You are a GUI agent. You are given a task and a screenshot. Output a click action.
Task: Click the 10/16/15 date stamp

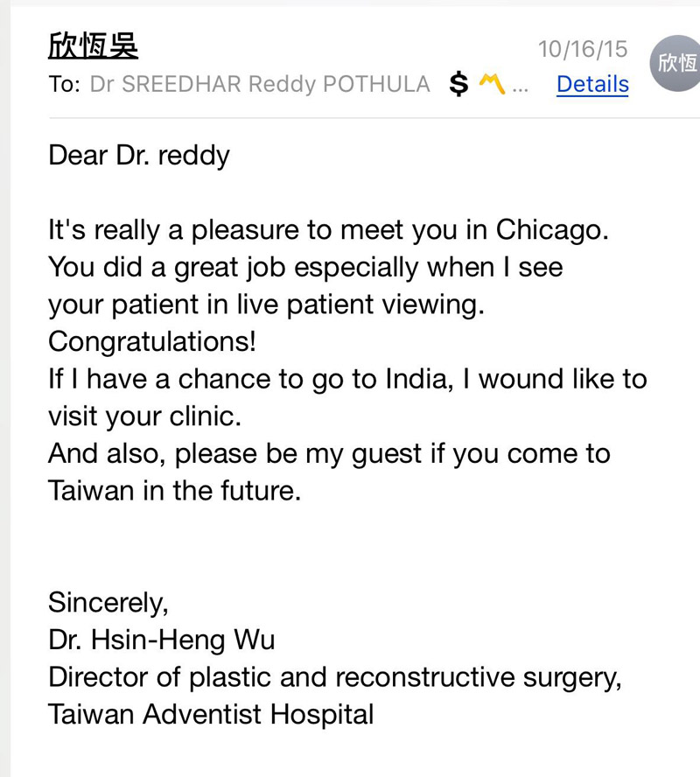click(583, 49)
